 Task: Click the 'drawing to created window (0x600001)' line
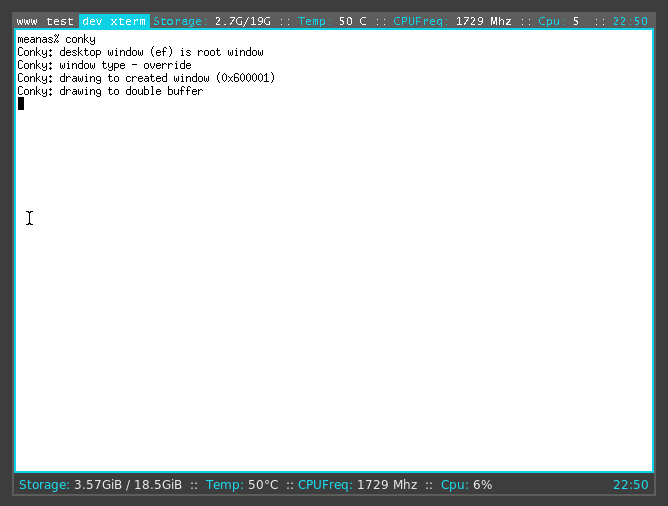tap(146, 78)
